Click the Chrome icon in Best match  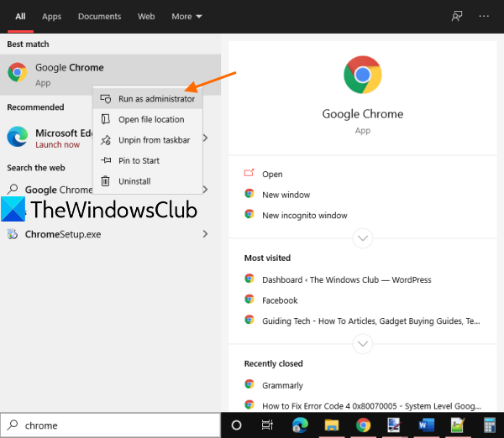[18, 72]
